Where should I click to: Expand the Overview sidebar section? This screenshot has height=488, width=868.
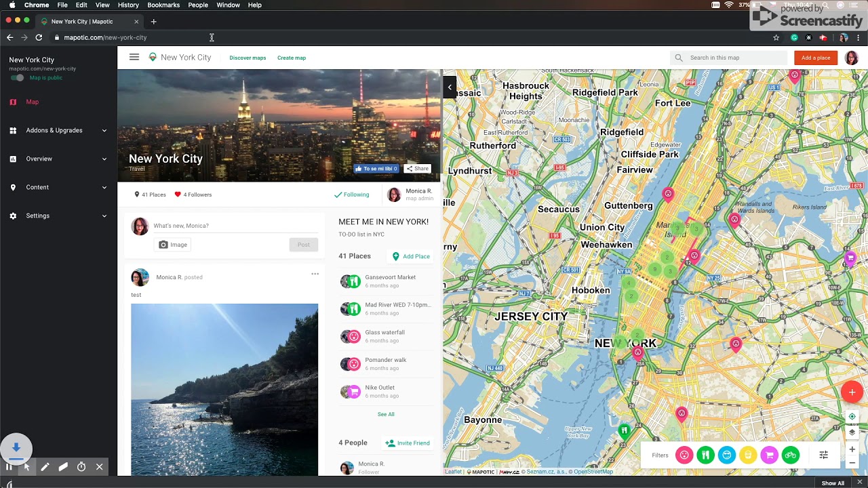(x=58, y=159)
